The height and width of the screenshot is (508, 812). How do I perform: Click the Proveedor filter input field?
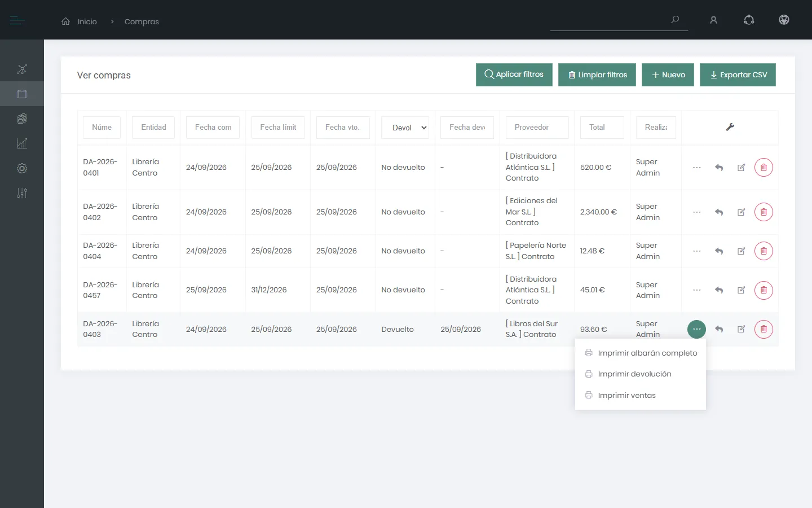coord(537,128)
